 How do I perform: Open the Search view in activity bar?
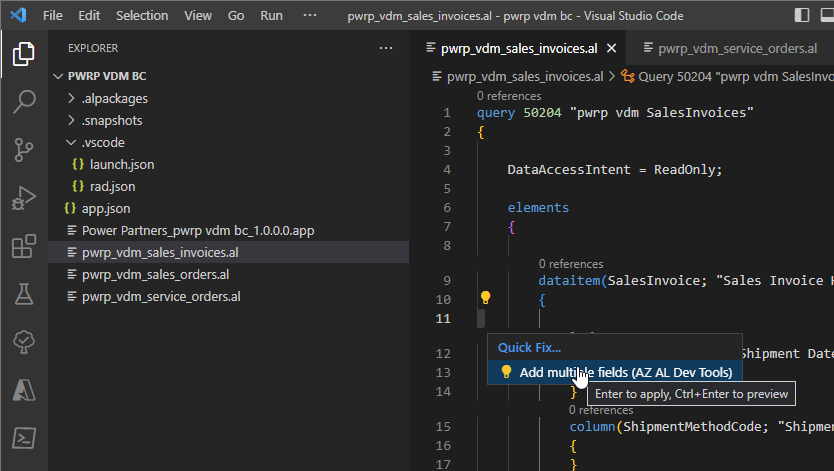click(23, 102)
